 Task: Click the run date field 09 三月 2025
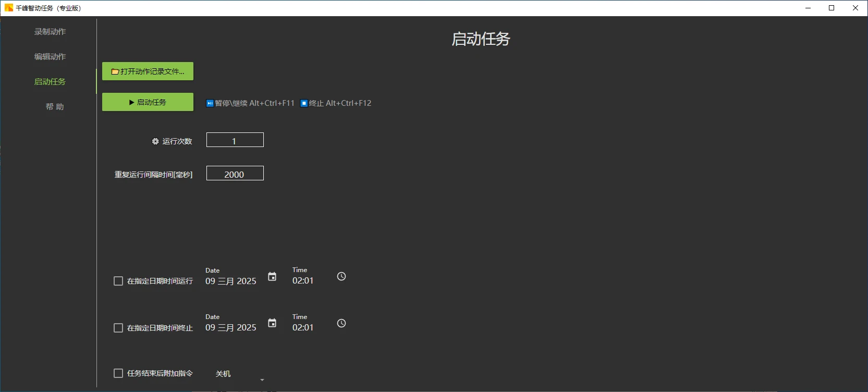pyautogui.click(x=231, y=281)
